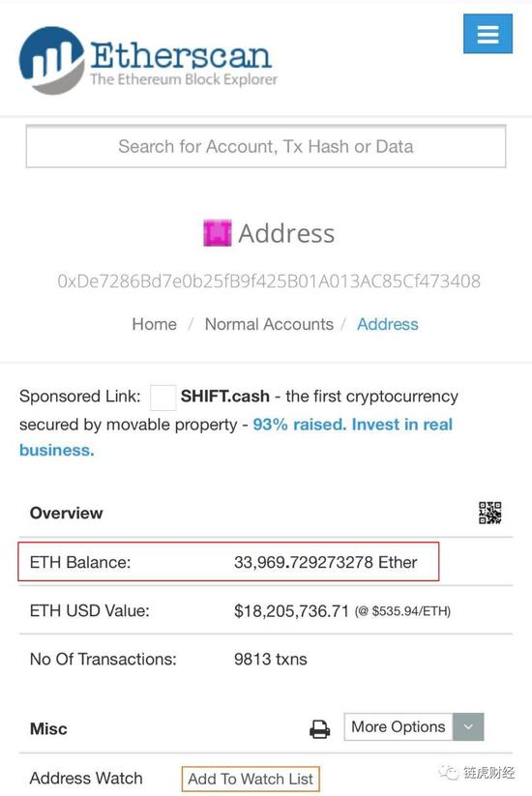Click the 9813 txns count
The image size is (532, 796).
click(271, 659)
